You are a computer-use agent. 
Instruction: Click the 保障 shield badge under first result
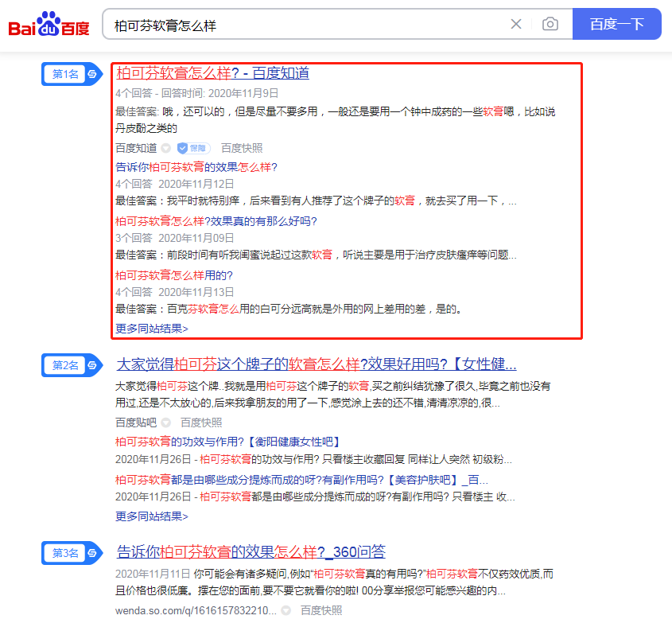(x=192, y=148)
